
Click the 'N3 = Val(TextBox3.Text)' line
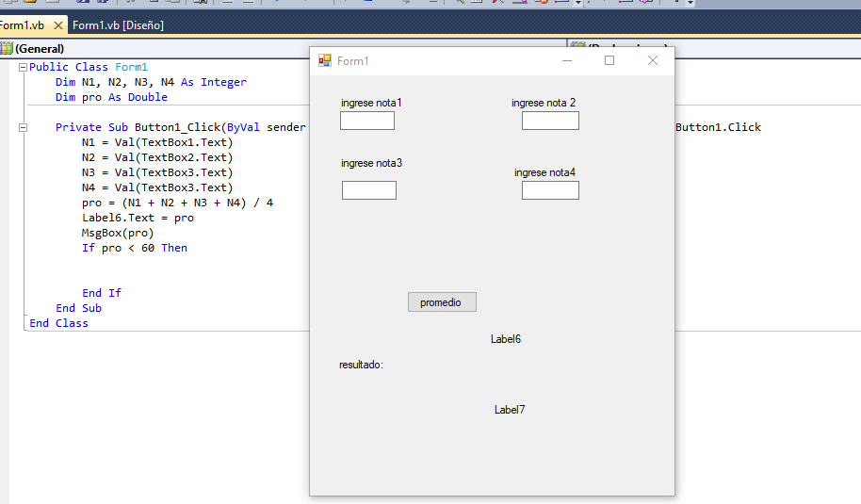(157, 172)
